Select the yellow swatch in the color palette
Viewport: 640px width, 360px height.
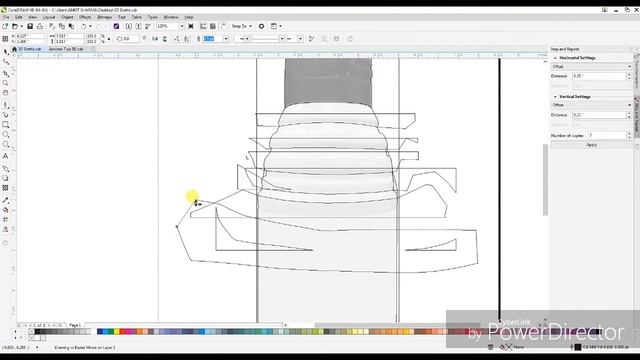pos(116,332)
